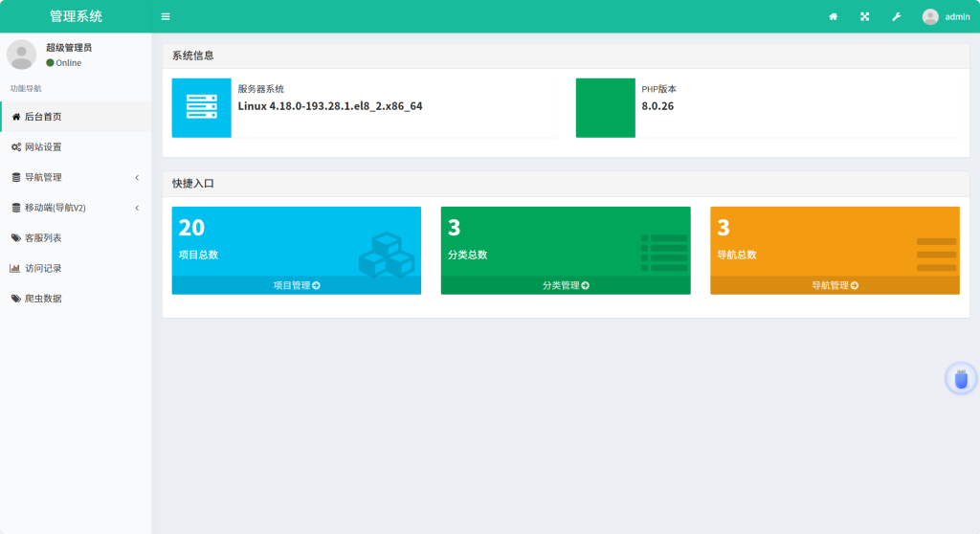The height and width of the screenshot is (534, 980).
Task: Click the hamburger sidebar toggle icon
Action: coord(166,16)
